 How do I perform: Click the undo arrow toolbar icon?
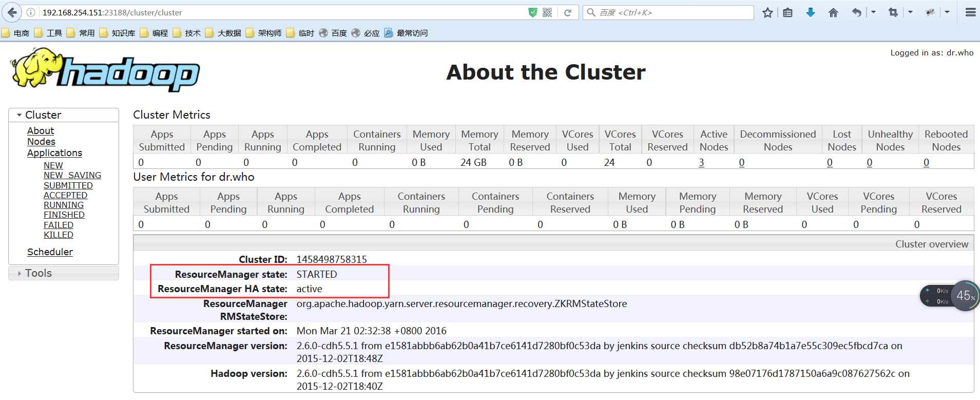tap(856, 12)
